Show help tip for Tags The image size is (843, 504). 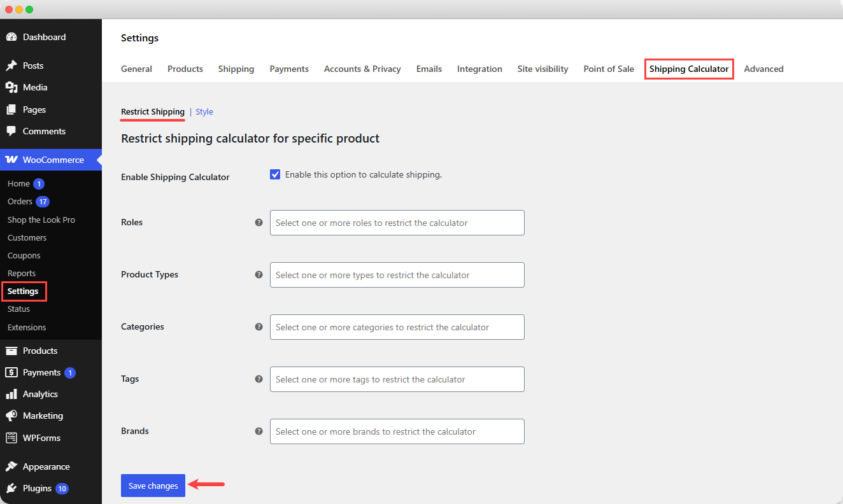coord(259,379)
